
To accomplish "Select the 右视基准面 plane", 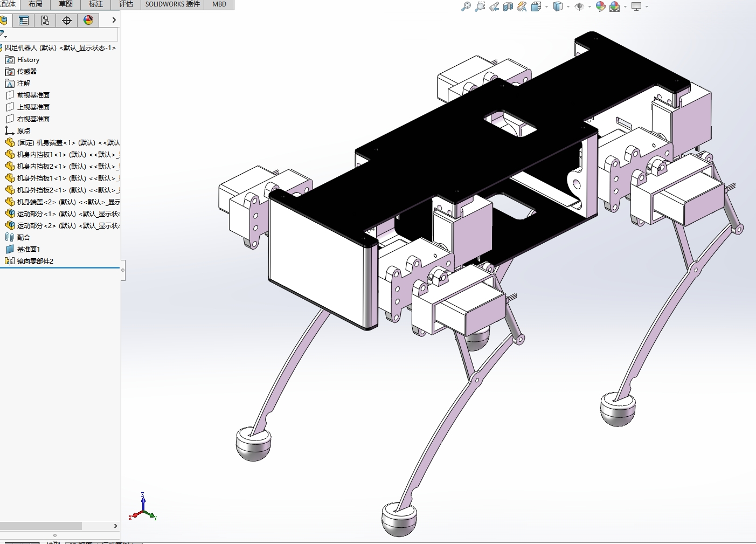I will point(33,119).
